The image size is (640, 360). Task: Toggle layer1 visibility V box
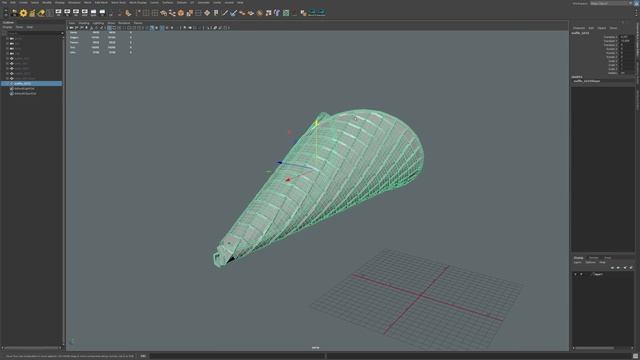tap(576, 274)
